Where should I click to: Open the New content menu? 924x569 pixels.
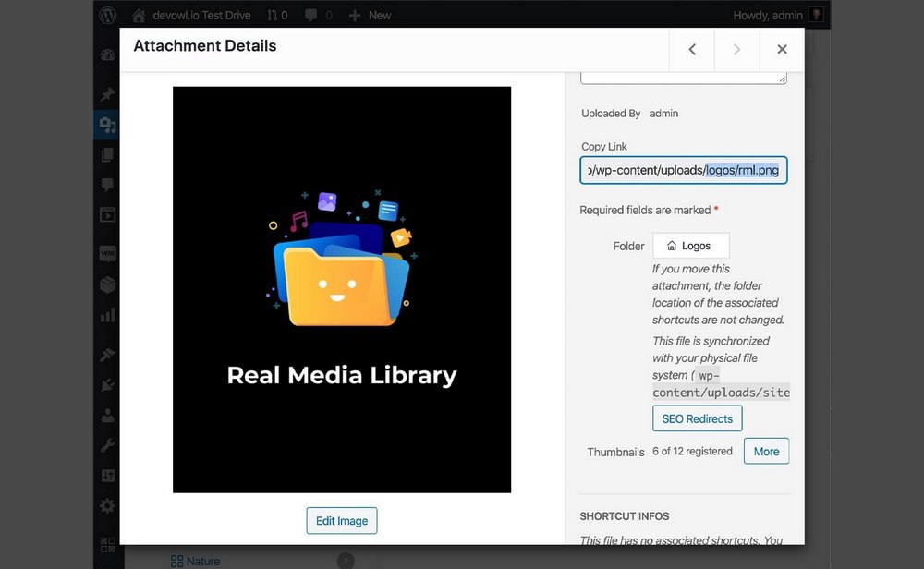[371, 16]
